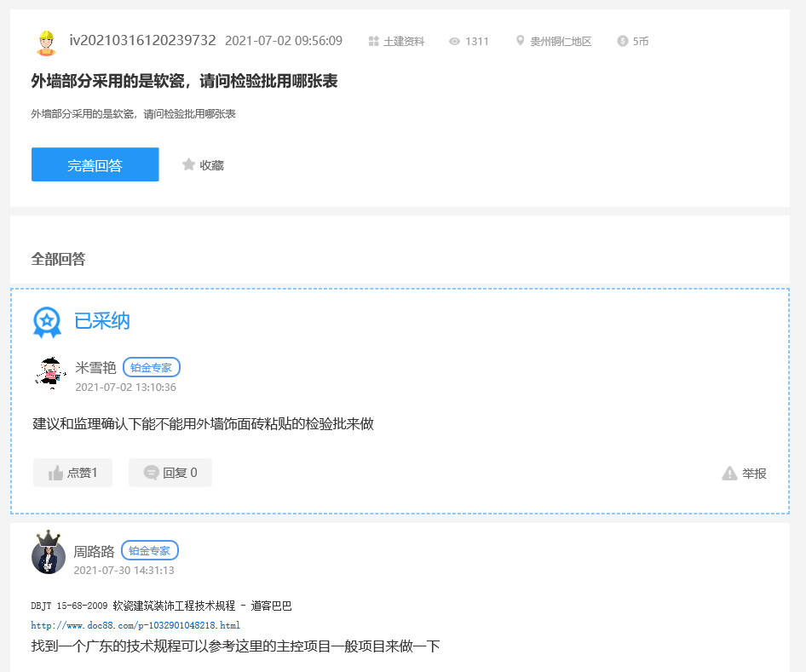Image resolution: width=806 pixels, height=672 pixels.
Task: Click 周路路's crowned avatar photo
Action: pyautogui.click(x=49, y=554)
